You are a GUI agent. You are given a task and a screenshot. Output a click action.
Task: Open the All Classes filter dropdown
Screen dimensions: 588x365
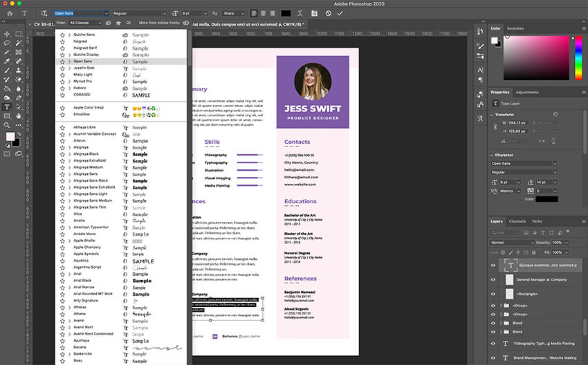85,23
